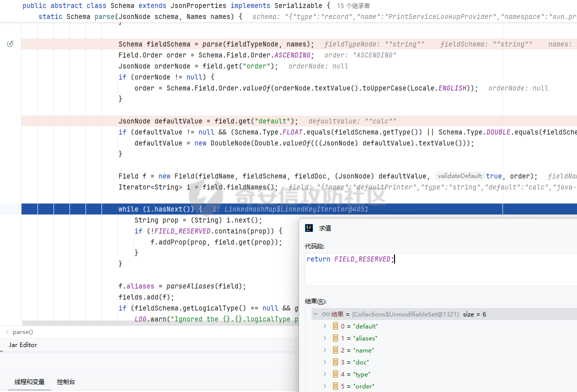Image resolution: width=577 pixels, height=392 pixels.
Task: Expand the 5 = "order" tree node
Action: (x=325, y=386)
